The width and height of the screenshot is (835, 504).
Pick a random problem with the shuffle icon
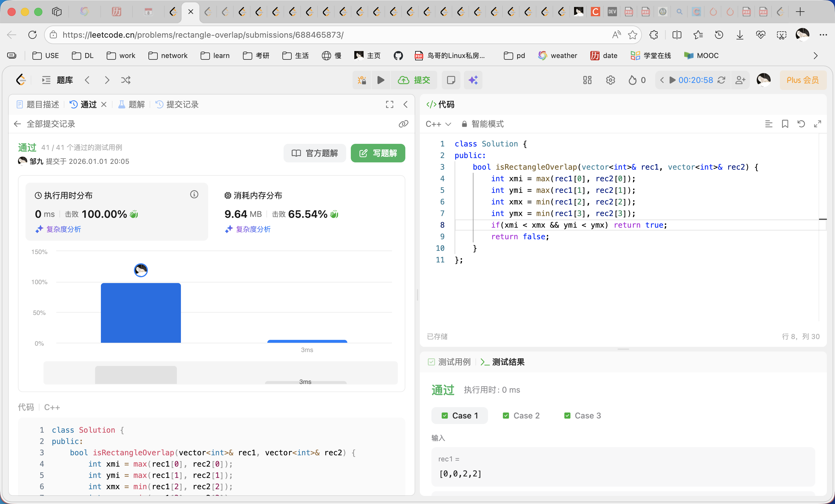(x=126, y=80)
